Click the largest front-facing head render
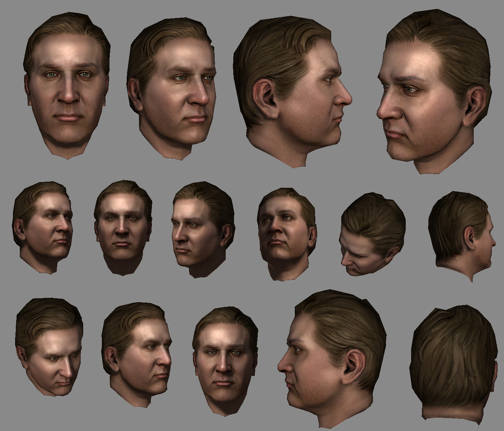 tap(67, 86)
